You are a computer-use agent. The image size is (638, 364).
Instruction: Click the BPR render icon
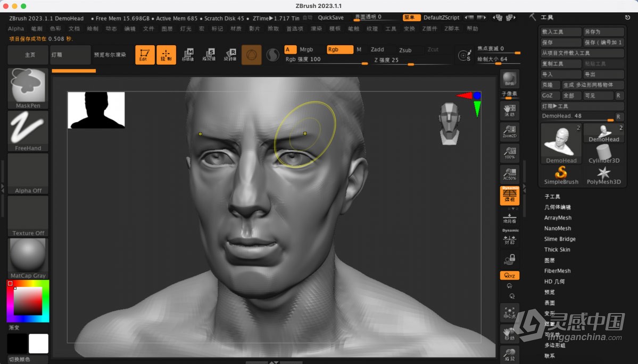click(509, 79)
